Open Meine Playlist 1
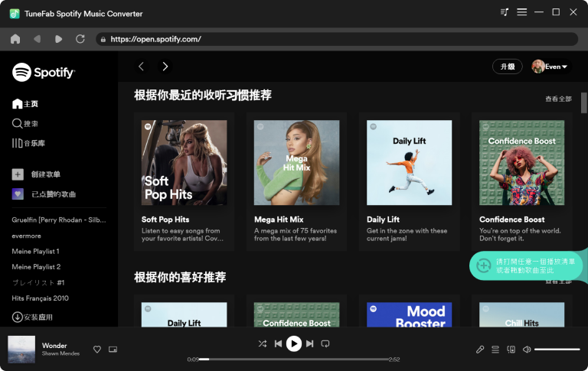Screen dimensions: 588x371 [35, 252]
